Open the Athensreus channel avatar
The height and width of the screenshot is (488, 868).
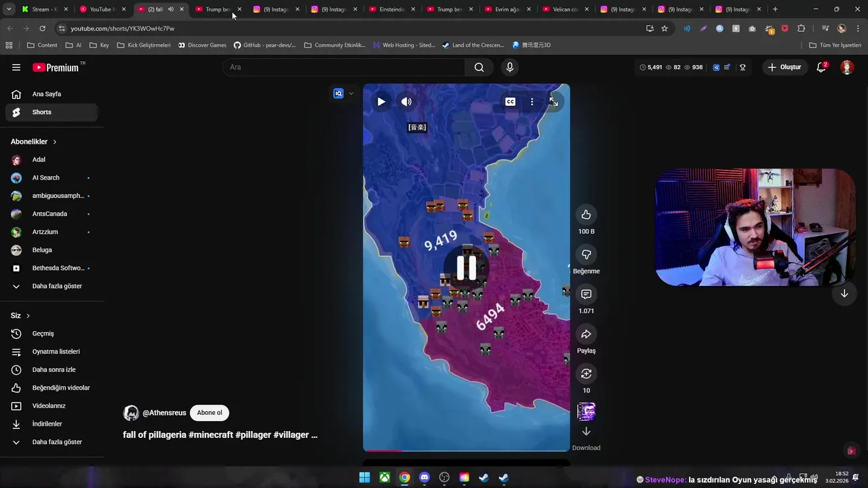[x=131, y=413]
